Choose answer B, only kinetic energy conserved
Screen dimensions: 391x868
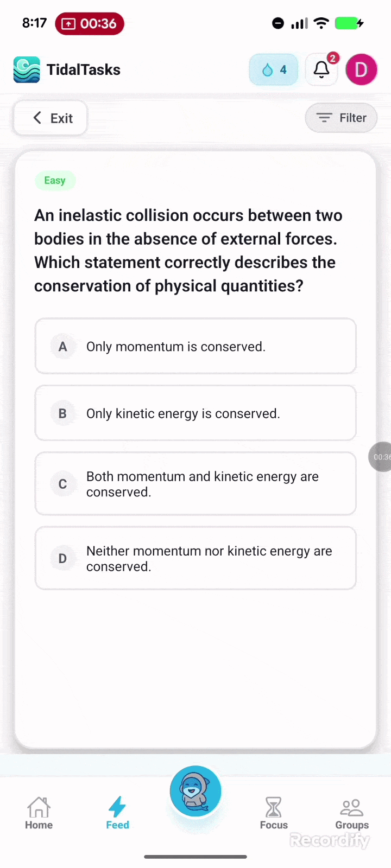point(195,413)
